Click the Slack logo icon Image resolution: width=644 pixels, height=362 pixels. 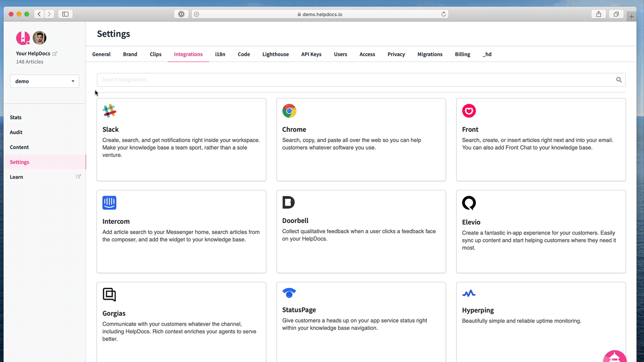[109, 111]
